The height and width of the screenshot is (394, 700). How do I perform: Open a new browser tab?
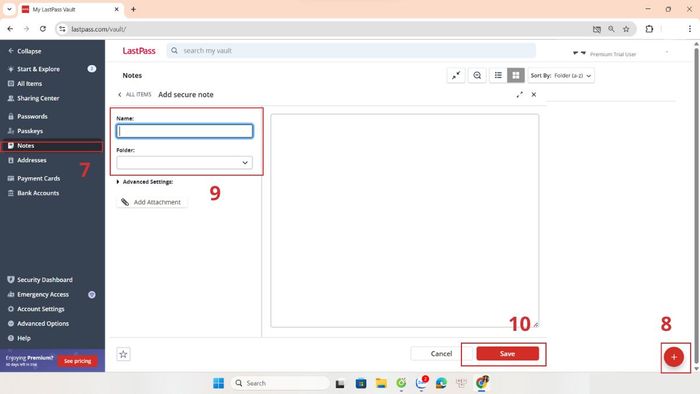pos(133,9)
